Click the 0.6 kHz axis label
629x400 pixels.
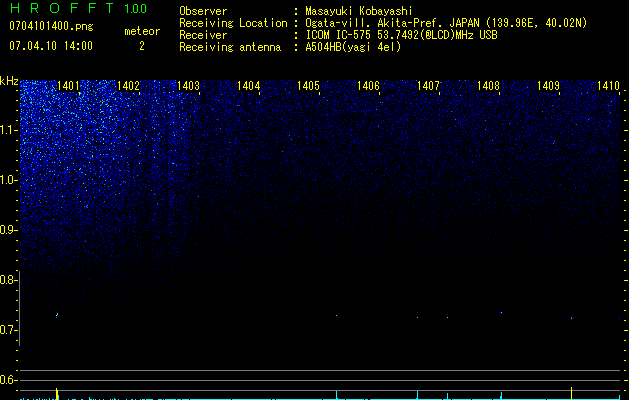8,380
